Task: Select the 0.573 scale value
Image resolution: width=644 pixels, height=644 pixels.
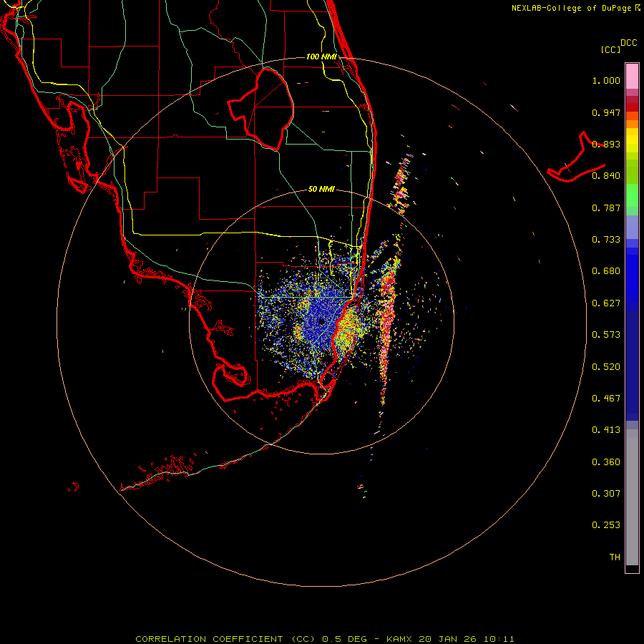Action: click(x=606, y=335)
